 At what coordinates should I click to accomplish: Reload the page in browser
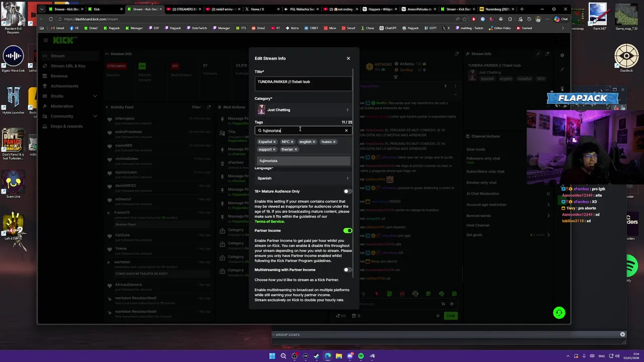50,19
